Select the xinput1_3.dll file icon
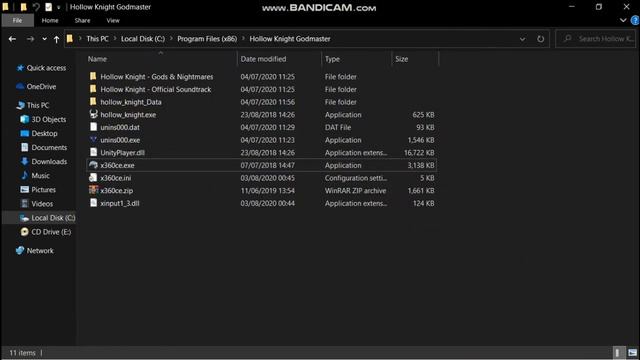 [x=93, y=203]
